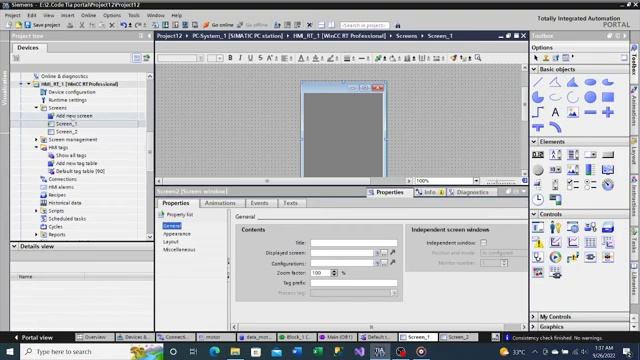Switch to the Texts tab
The height and width of the screenshot is (360, 640).
(291, 203)
